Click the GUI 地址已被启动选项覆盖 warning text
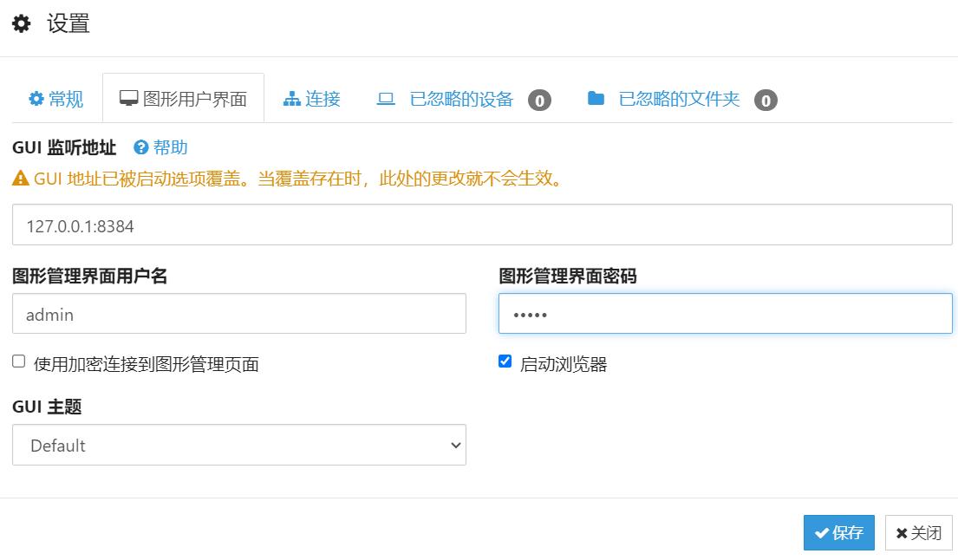The width and height of the screenshot is (958, 560). (x=297, y=179)
